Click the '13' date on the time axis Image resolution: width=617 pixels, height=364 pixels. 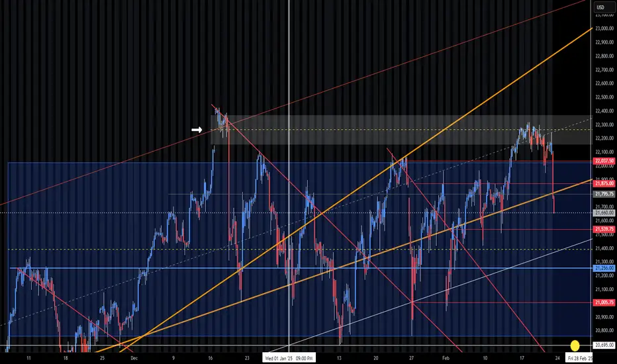(x=339, y=358)
